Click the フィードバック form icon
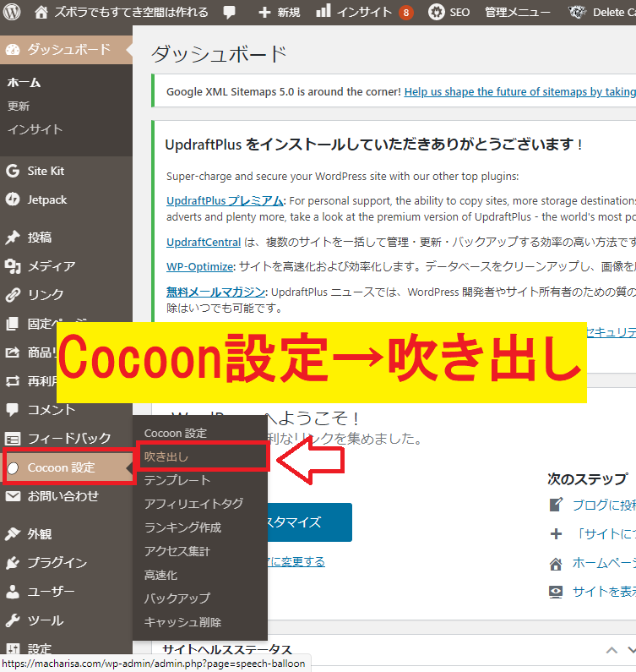Image resolution: width=636 pixels, height=672 pixels. pyautogui.click(x=13, y=439)
